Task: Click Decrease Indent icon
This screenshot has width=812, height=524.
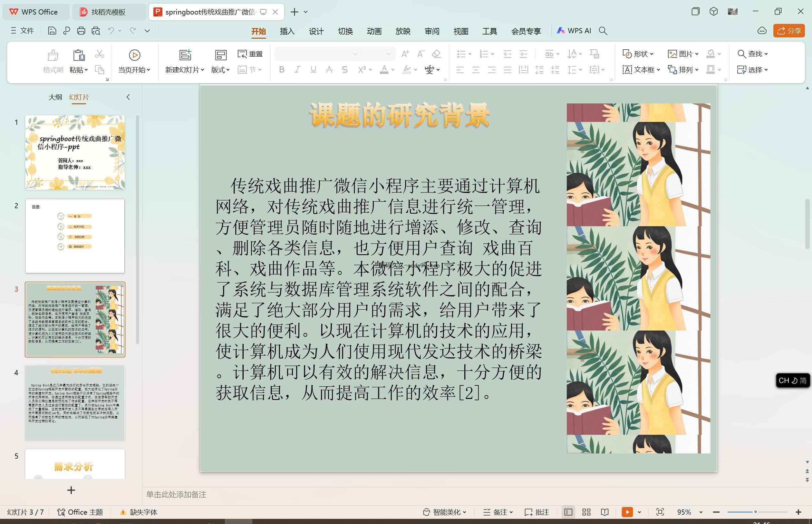Action: (x=507, y=54)
